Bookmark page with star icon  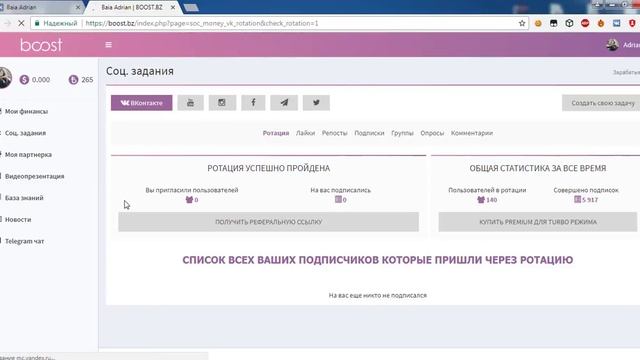[x=522, y=23]
